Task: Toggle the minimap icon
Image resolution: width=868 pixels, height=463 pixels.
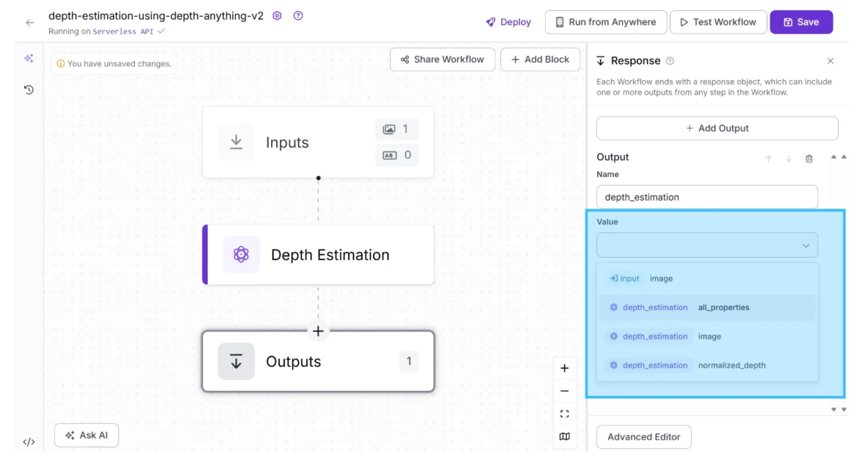Action: (x=564, y=437)
